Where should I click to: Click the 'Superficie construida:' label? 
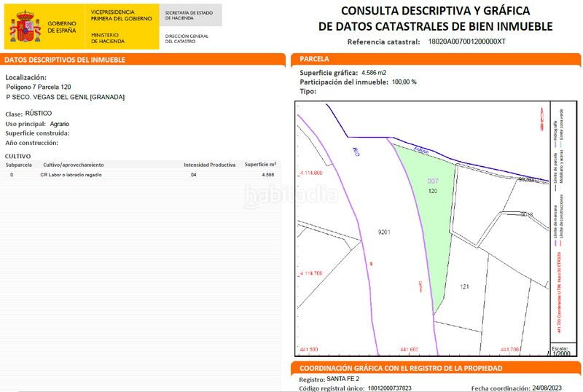[x=37, y=133]
